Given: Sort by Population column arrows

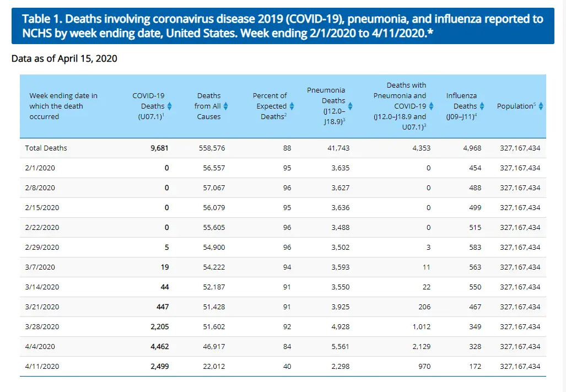Looking at the screenshot, I should click(x=541, y=106).
